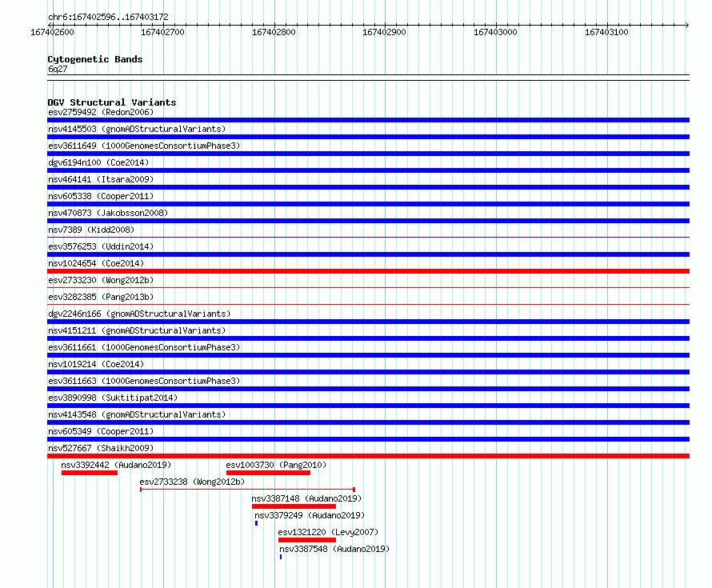Viewport: 712px width, 588px height.
Task: Click the red bracket line under esv2733238 (Wong2012b)
Action: 247,490
